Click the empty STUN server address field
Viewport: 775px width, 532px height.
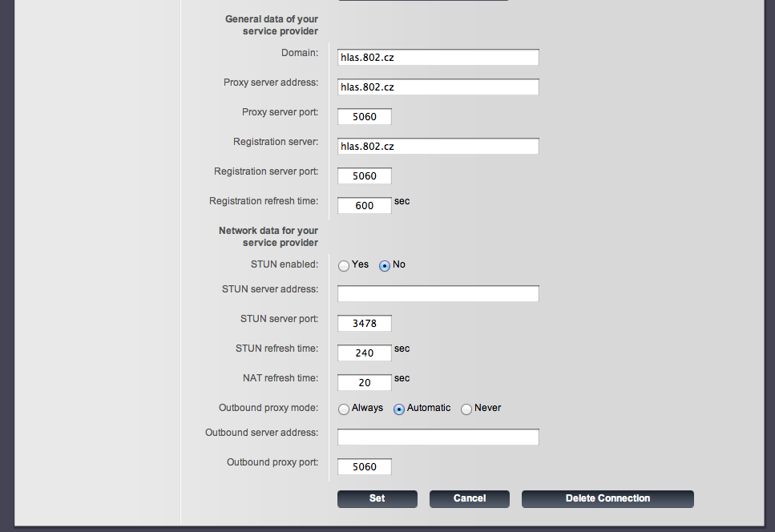click(x=438, y=293)
